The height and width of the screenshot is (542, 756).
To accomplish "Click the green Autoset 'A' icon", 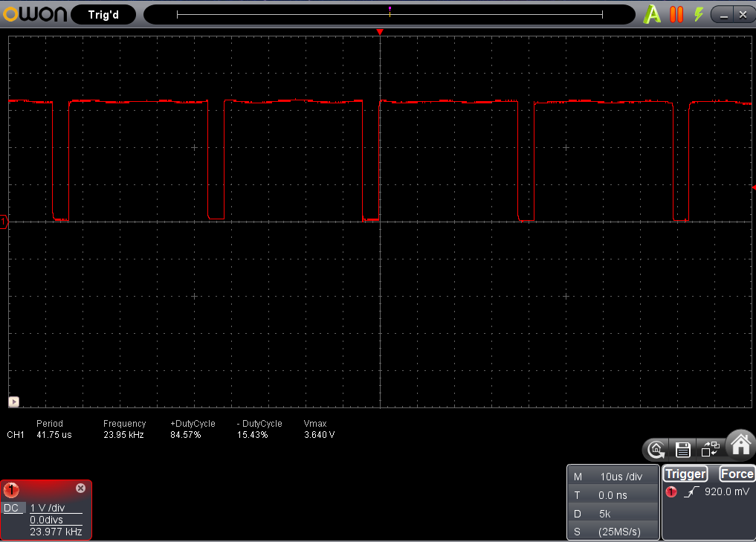I will pos(652,14).
